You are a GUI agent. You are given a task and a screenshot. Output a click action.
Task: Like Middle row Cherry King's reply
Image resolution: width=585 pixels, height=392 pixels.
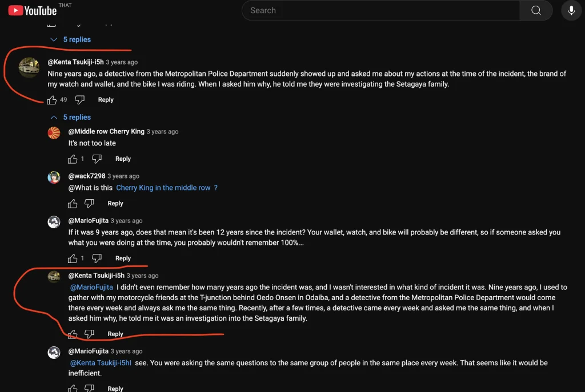pyautogui.click(x=73, y=159)
